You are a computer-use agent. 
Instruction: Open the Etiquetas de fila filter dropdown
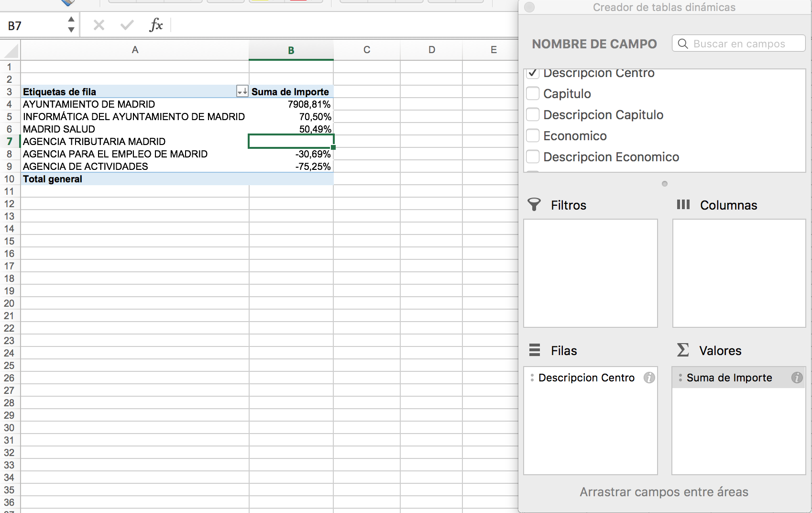[x=242, y=91]
